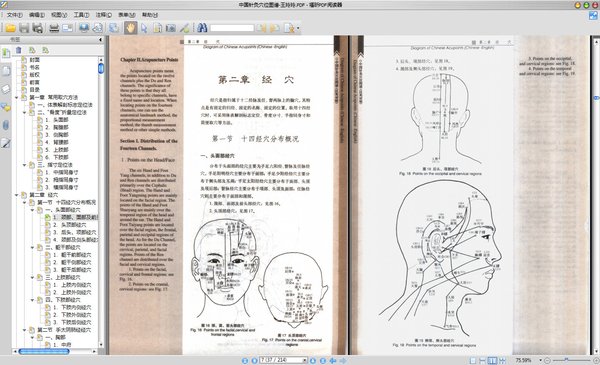Image resolution: width=600 pixels, height=365 pixels.
Task: Open the 工具 (Tools) menu
Action: point(81,15)
